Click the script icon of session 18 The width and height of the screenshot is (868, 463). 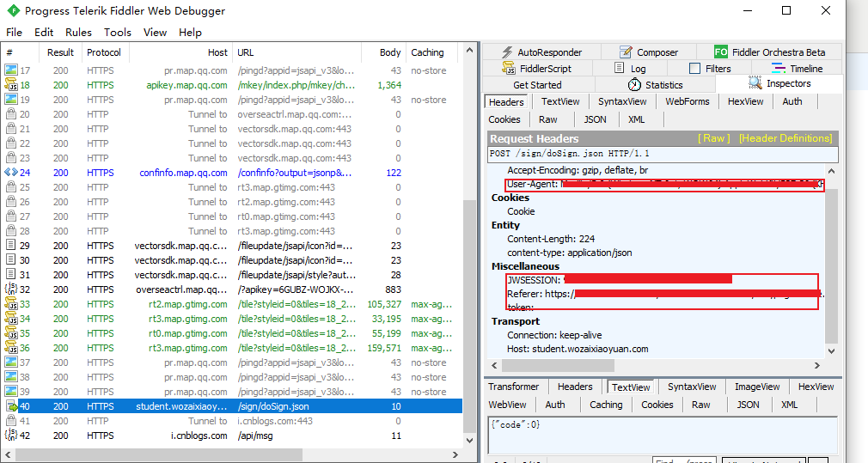(11, 85)
